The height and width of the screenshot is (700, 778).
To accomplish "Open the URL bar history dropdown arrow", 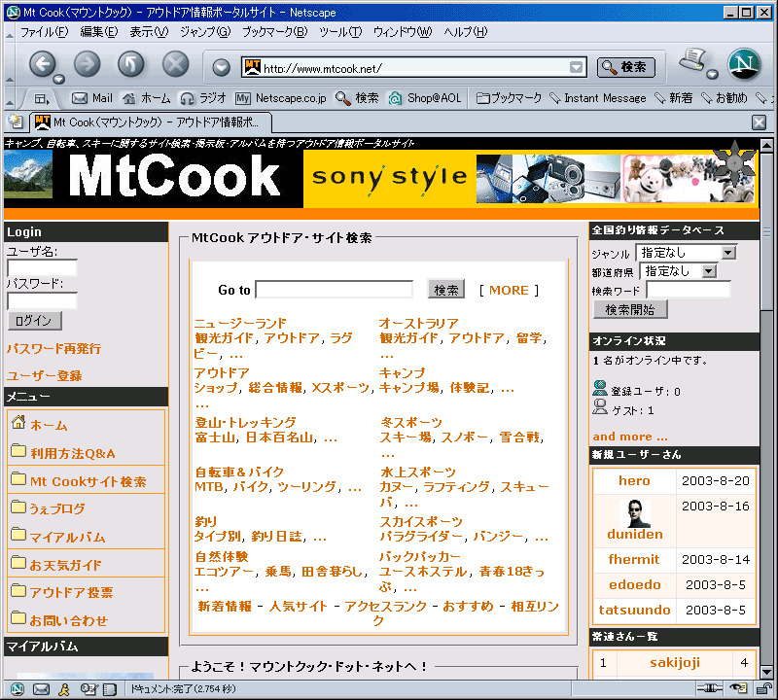I will click(x=576, y=67).
